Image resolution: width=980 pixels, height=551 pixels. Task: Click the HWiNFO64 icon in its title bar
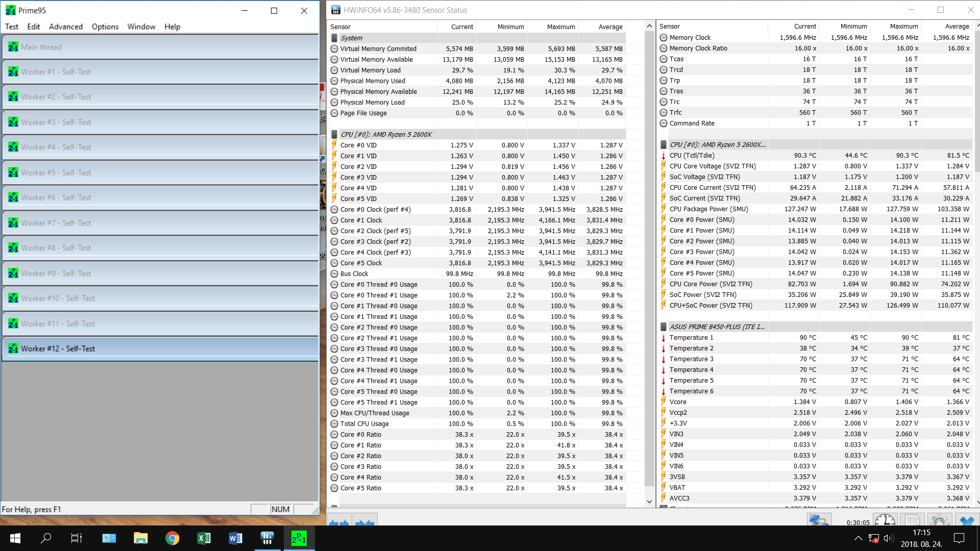[336, 10]
